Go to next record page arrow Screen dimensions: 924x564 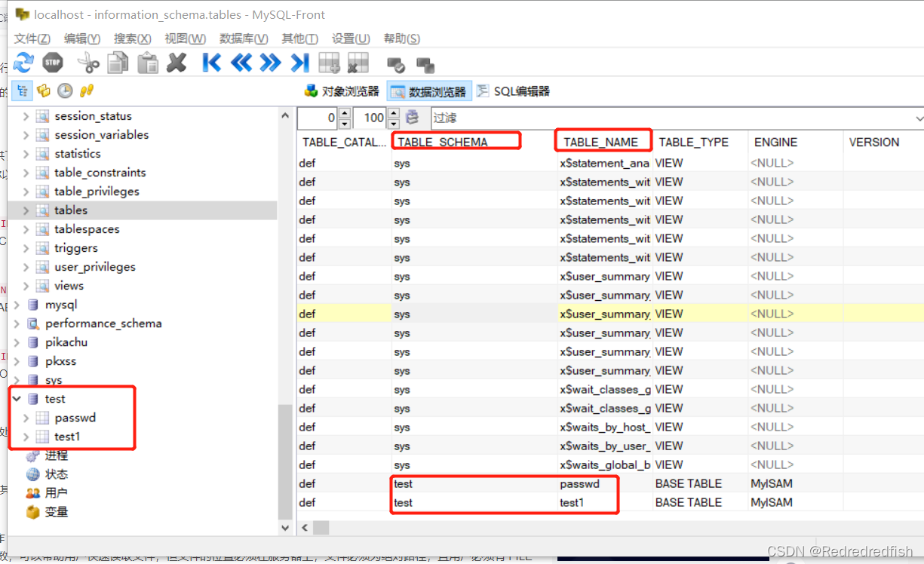pyautogui.click(x=270, y=63)
